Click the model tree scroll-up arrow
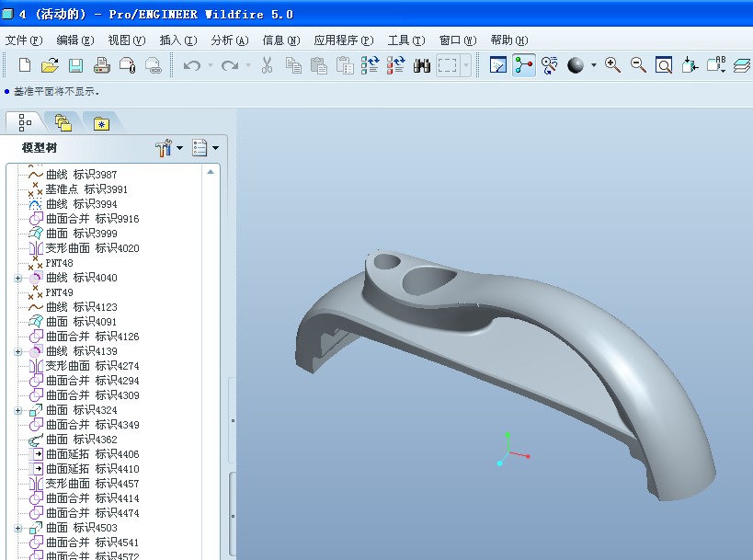 (211, 172)
